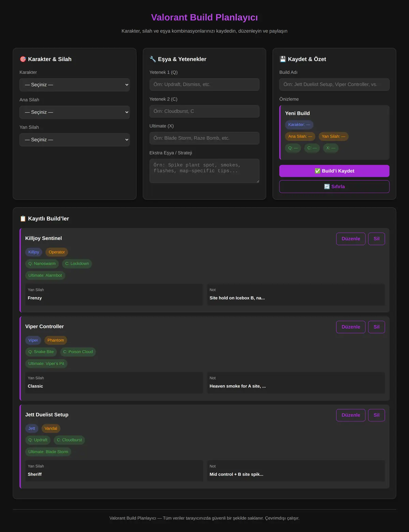Click the Operator weapon tag
Screen dimensions: 409x532
(57, 252)
